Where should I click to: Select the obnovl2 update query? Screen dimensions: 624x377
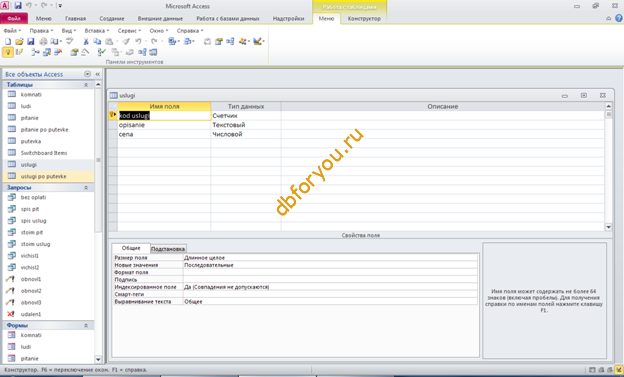[x=31, y=291]
